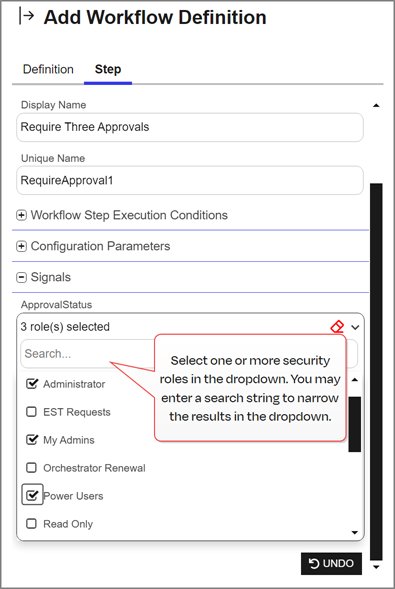The width and height of the screenshot is (395, 589).
Task: Check the EST Requests role
Action: click(32, 412)
